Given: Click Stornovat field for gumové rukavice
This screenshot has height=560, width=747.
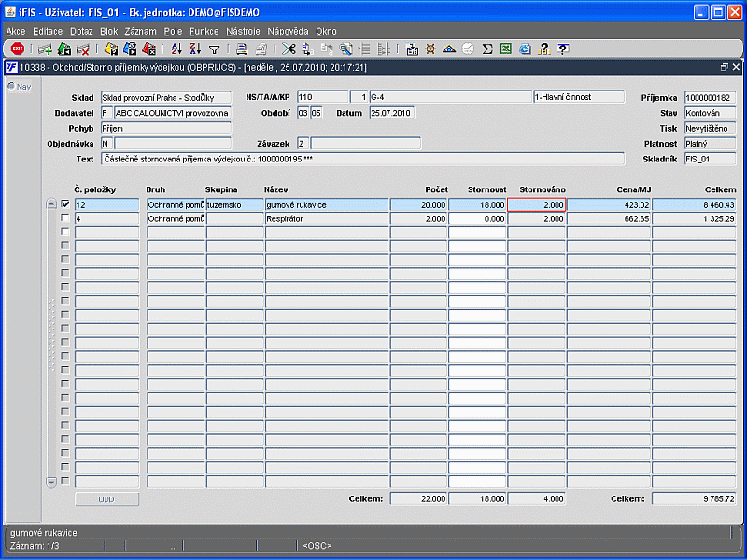Looking at the screenshot, I should pos(477,204).
